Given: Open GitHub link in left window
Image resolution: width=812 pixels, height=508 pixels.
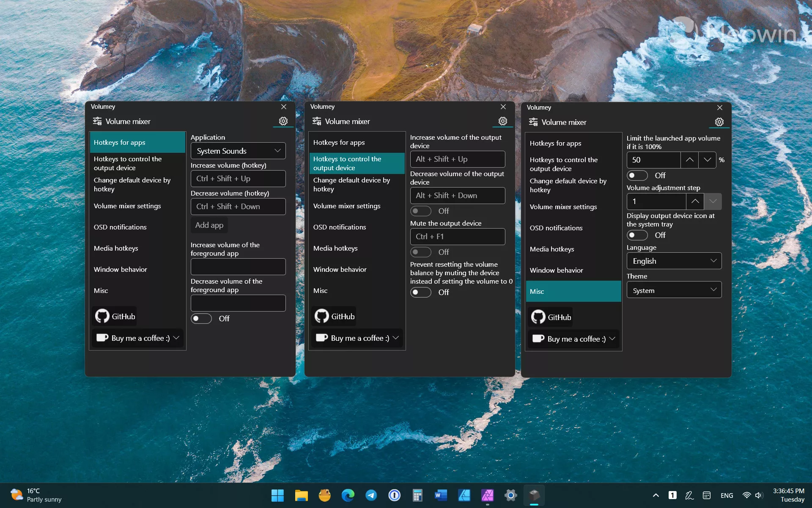Looking at the screenshot, I should coord(115,316).
